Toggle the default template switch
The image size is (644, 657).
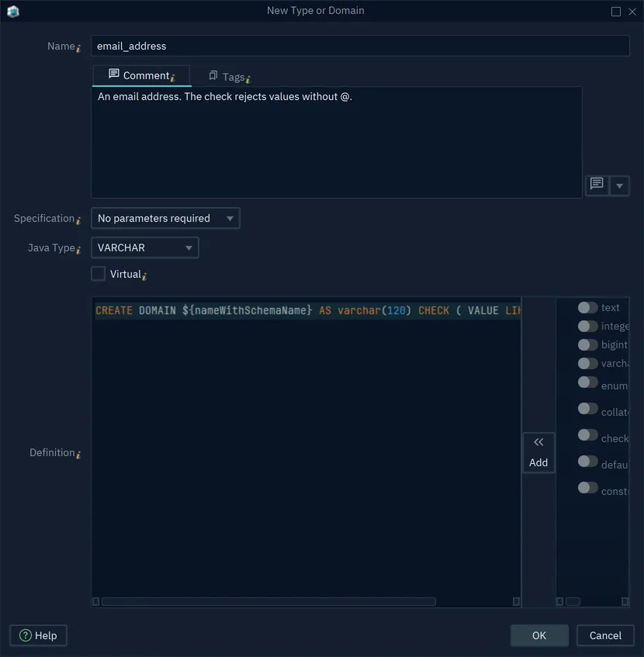587,462
